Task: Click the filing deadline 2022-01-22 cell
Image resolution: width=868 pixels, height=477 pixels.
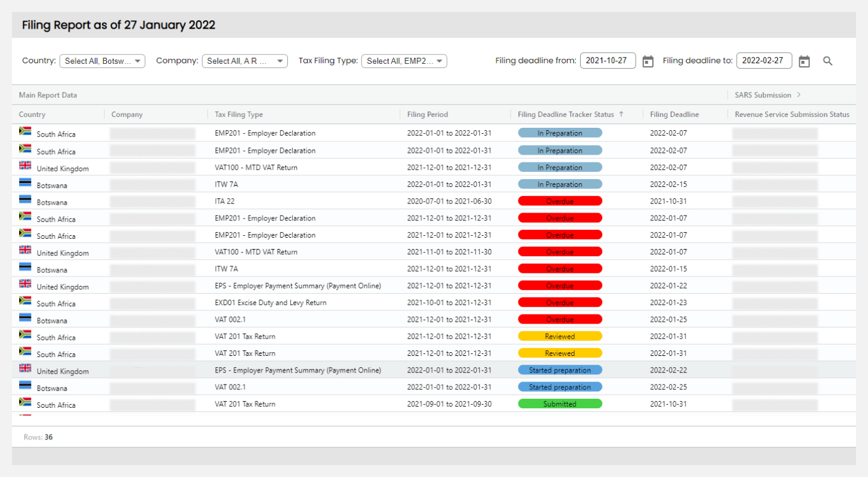Action: 668,286
